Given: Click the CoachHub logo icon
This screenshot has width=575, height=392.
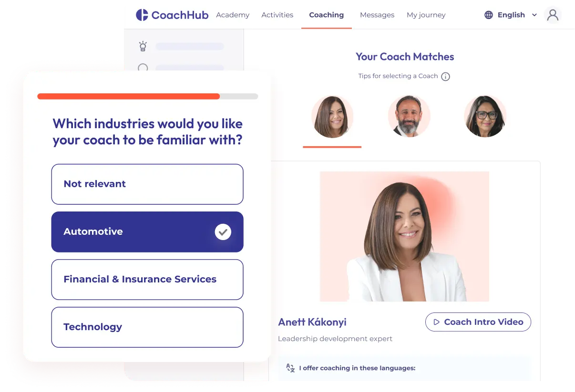Looking at the screenshot, I should [142, 15].
